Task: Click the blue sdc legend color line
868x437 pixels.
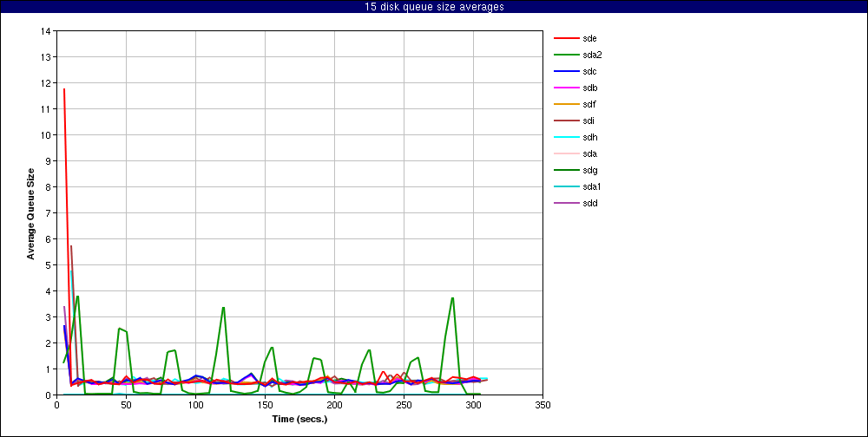Action: [x=566, y=72]
